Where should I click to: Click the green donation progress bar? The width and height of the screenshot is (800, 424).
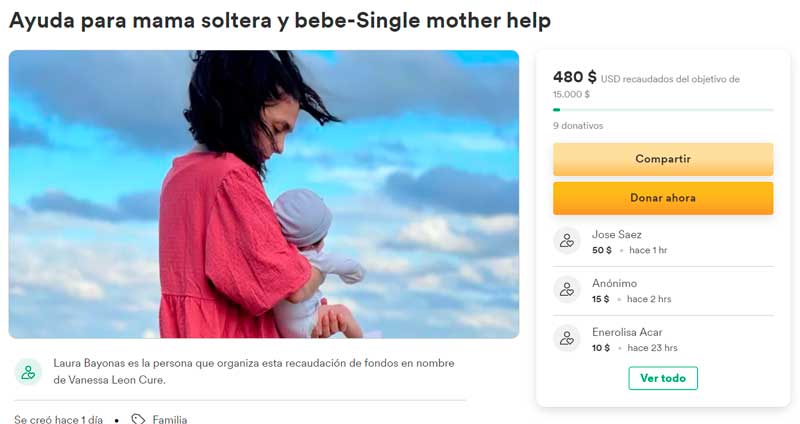coord(663,110)
